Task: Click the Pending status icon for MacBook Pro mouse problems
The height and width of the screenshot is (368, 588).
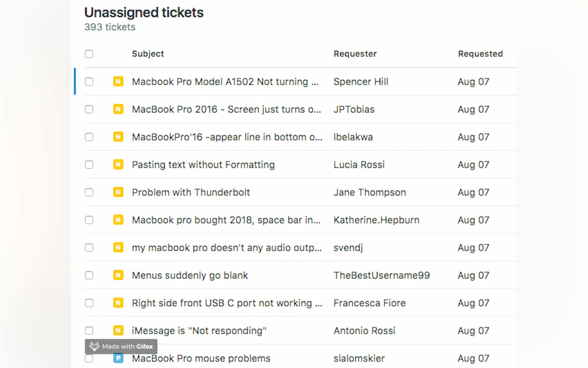Action: 118,358
